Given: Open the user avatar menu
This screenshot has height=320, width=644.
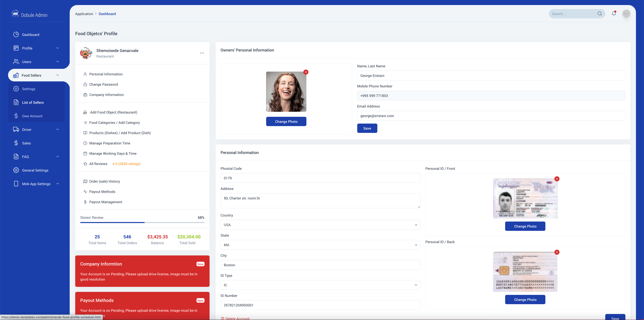Looking at the screenshot, I should pyautogui.click(x=626, y=13).
